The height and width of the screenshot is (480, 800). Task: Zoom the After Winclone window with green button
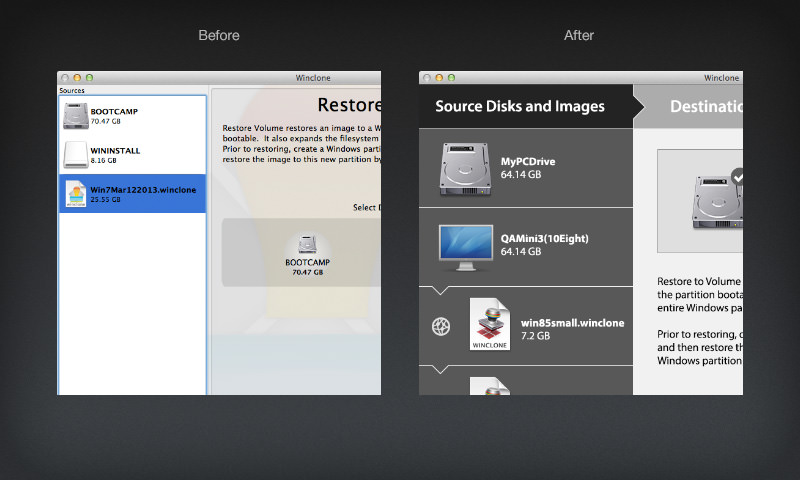coord(452,78)
